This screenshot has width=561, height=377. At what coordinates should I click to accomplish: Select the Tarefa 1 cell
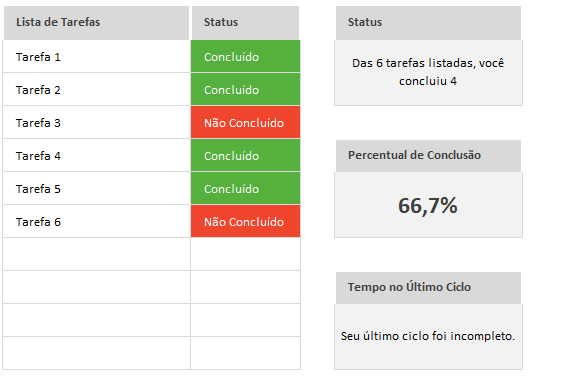(97, 57)
